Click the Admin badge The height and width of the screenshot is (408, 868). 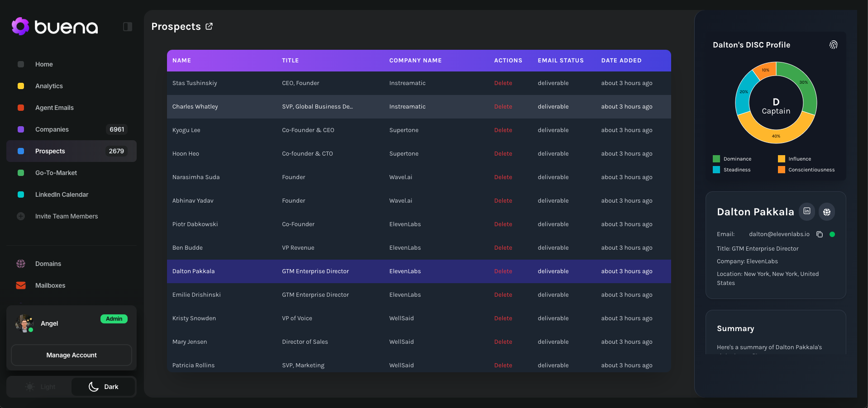click(x=114, y=319)
